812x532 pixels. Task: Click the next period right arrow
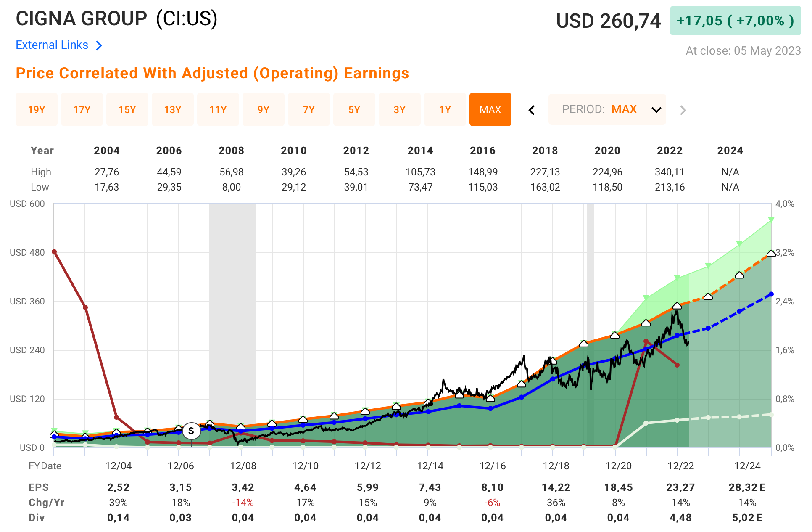pyautogui.click(x=683, y=110)
